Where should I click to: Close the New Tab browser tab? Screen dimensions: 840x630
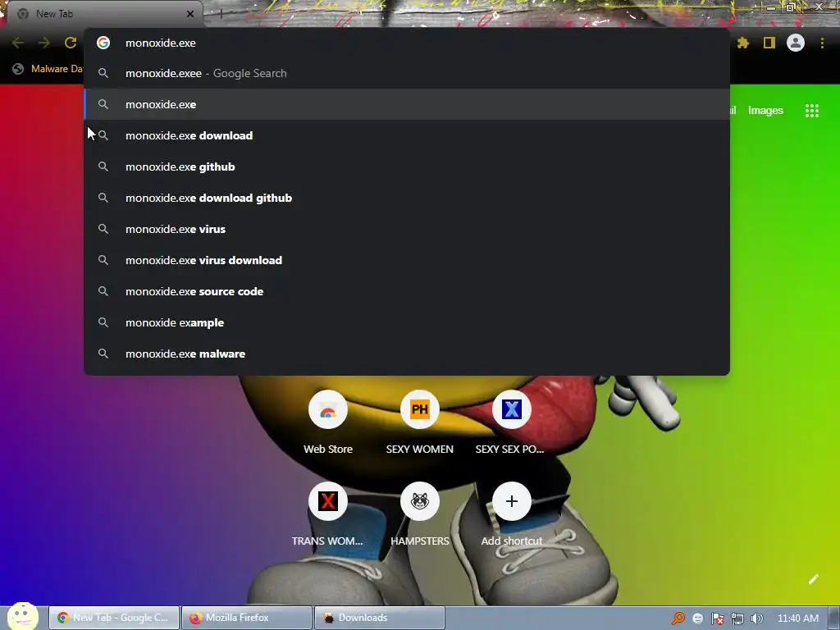[x=190, y=14]
